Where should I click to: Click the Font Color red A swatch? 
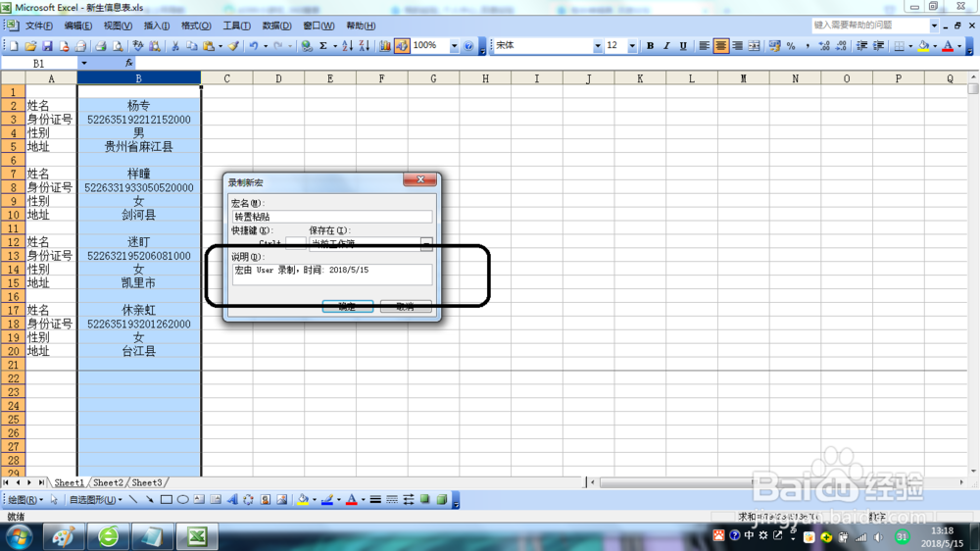(948, 46)
